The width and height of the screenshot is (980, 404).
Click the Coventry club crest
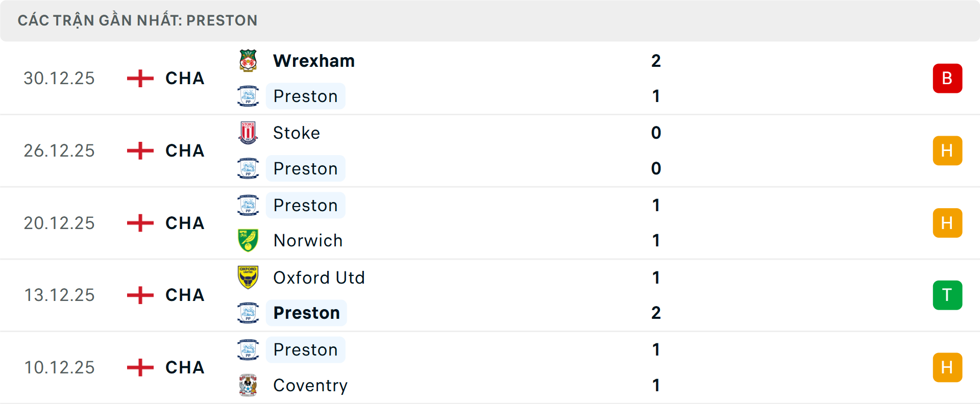click(x=248, y=385)
